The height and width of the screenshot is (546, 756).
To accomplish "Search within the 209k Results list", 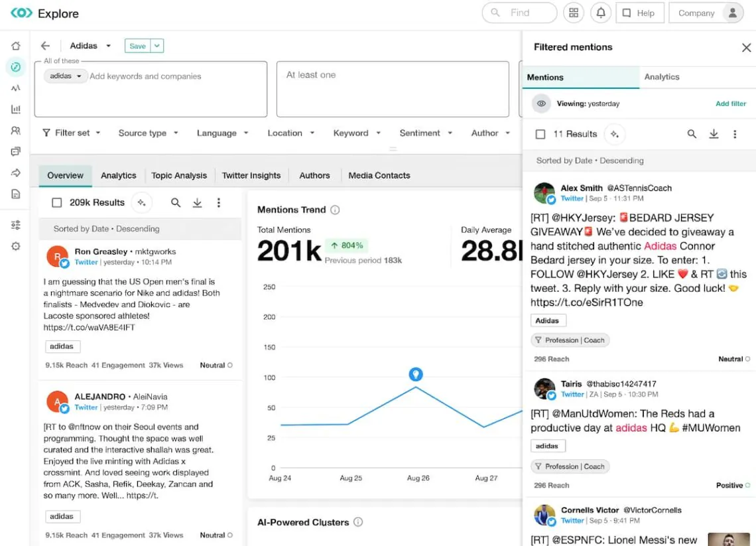I will [x=176, y=202].
